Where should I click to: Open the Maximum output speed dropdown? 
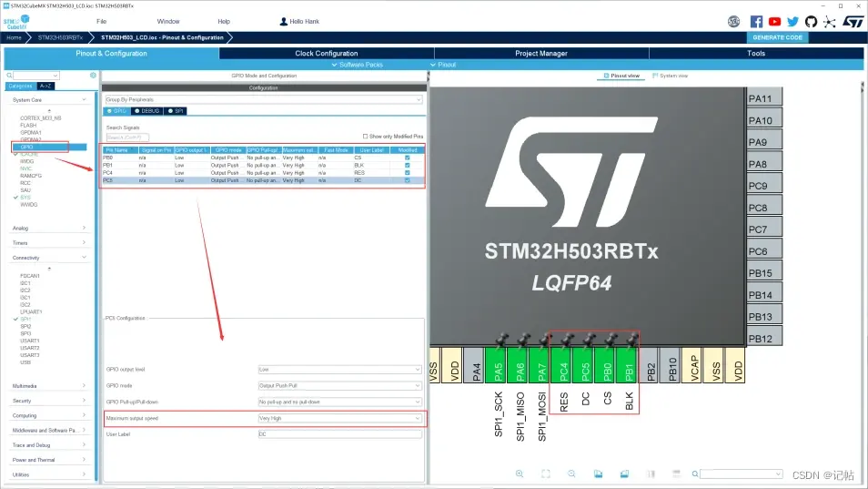339,418
